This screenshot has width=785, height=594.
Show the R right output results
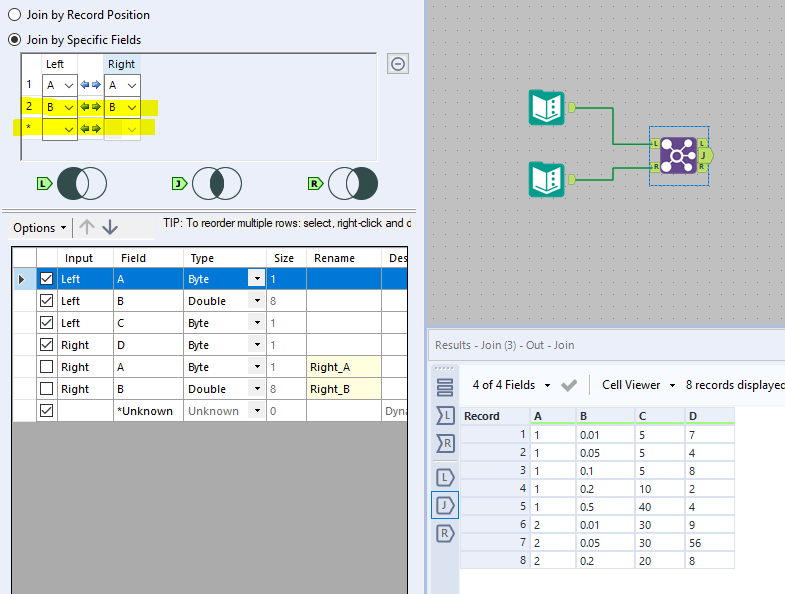pos(444,533)
